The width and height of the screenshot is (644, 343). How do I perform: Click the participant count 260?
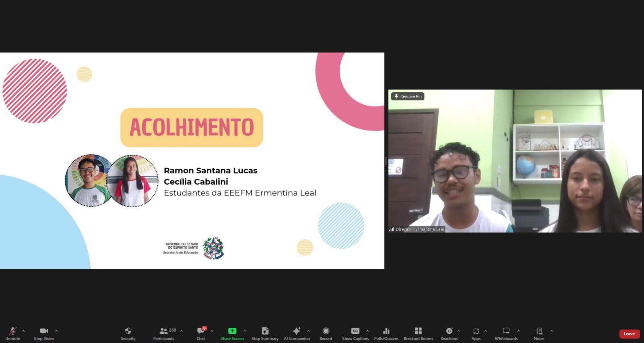[x=173, y=330]
